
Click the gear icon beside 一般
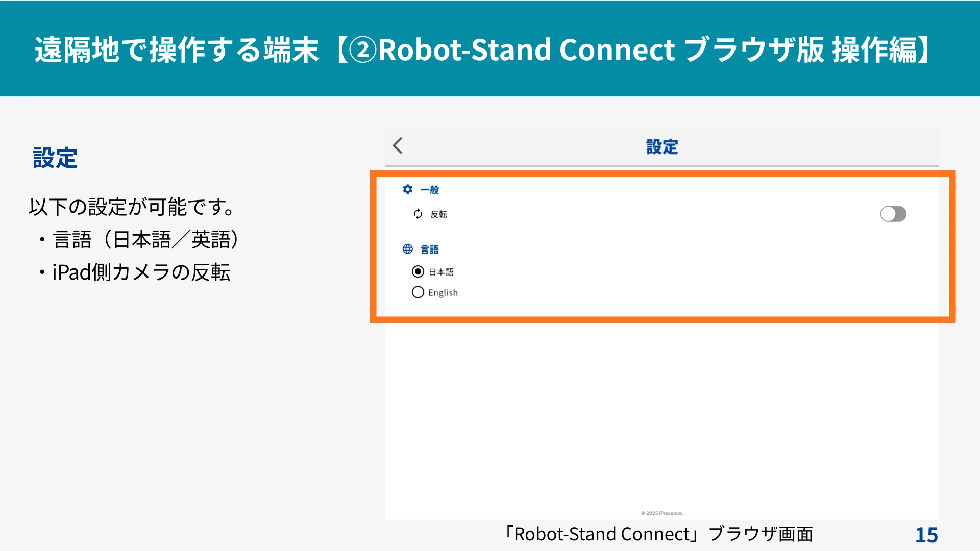[407, 190]
